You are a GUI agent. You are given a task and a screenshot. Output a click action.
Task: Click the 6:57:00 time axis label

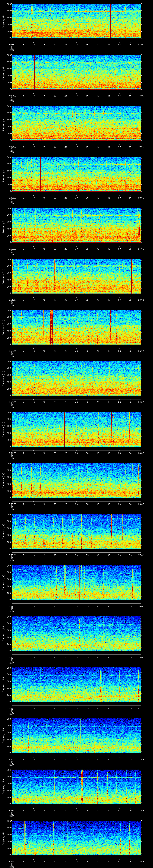[12, 606]
